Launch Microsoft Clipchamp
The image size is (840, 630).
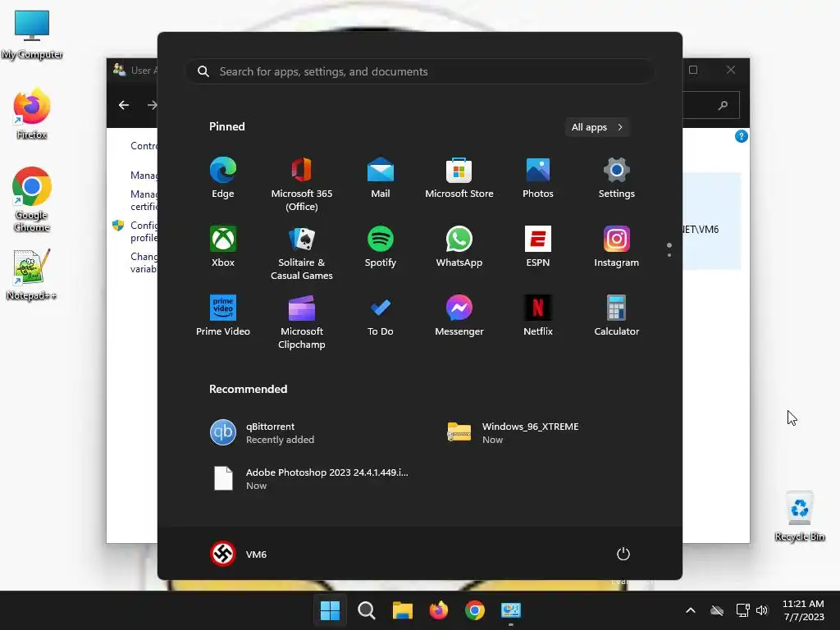click(x=302, y=322)
